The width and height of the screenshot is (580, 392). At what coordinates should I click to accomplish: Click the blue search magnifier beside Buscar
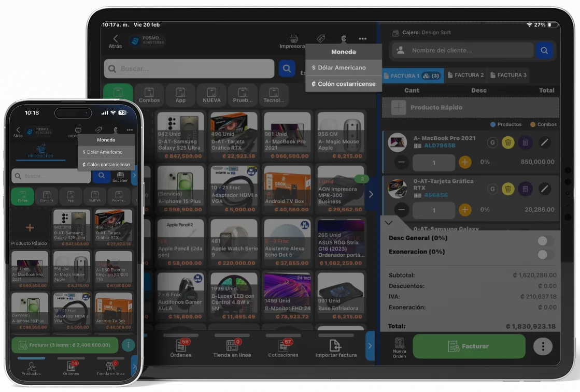click(287, 68)
